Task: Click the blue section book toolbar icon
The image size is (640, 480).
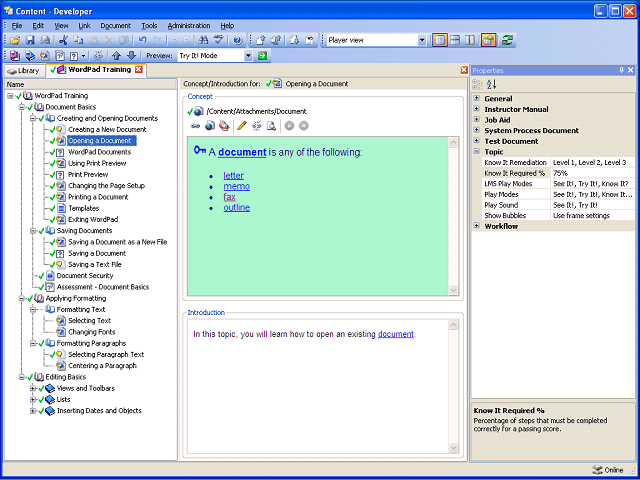Action: pos(30,56)
